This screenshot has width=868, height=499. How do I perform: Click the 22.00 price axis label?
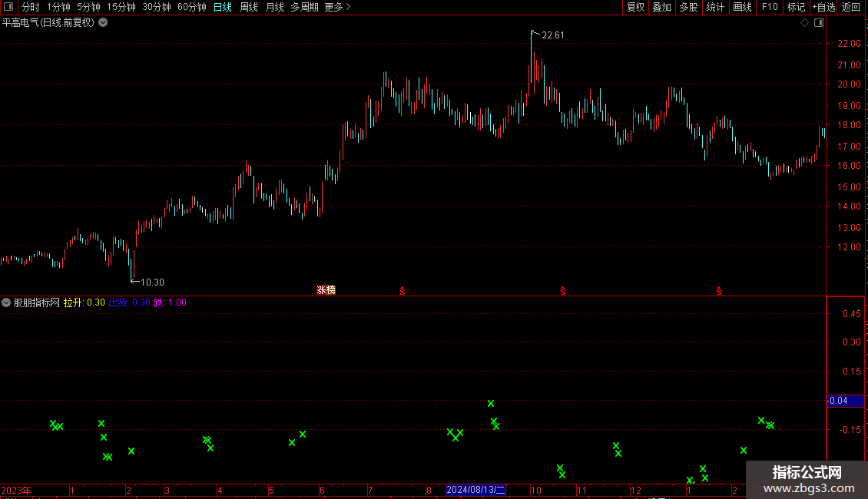point(849,44)
